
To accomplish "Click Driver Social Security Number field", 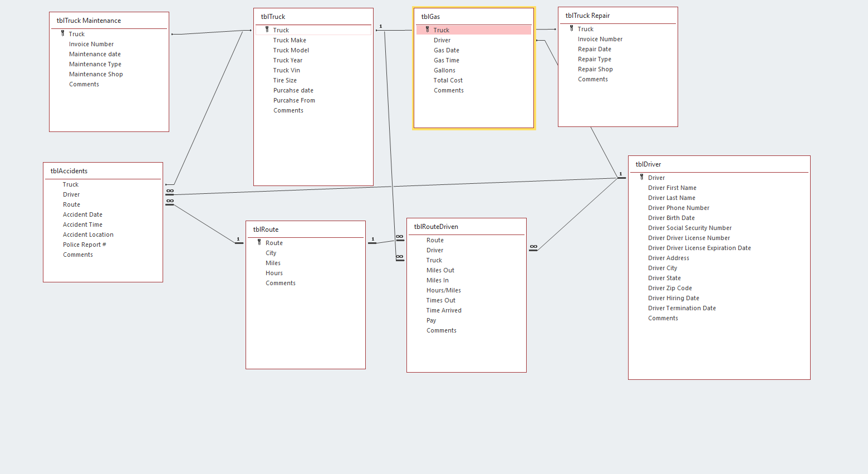I will [689, 228].
